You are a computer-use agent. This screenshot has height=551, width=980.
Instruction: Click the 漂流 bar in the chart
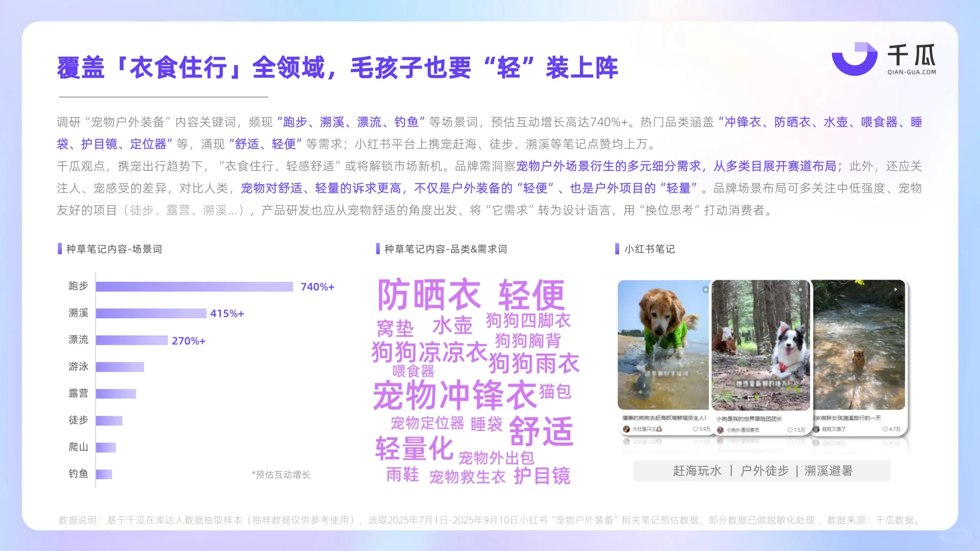click(x=132, y=340)
